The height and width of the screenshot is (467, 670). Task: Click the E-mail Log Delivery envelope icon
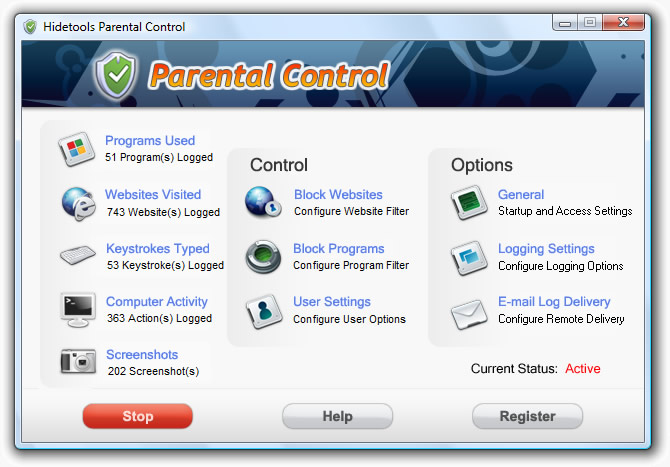[x=469, y=314]
